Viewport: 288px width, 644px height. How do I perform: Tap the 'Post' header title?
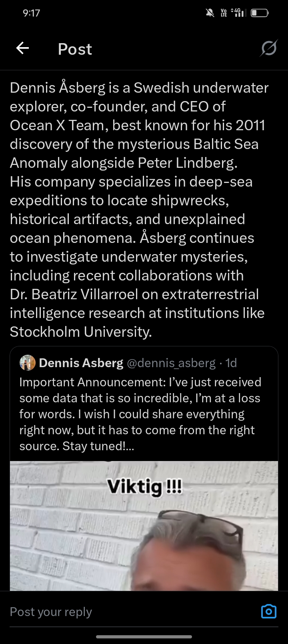[x=75, y=49]
